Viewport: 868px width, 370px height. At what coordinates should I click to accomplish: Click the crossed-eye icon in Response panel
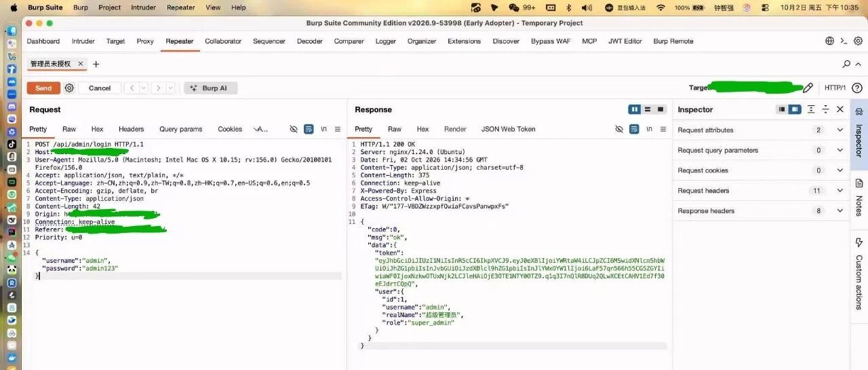click(x=619, y=129)
